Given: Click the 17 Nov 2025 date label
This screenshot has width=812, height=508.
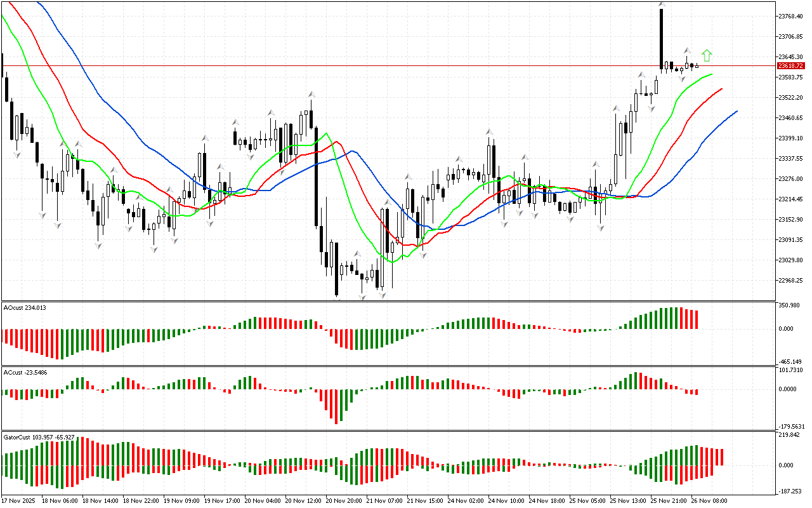Looking at the screenshot, I should tap(20, 501).
